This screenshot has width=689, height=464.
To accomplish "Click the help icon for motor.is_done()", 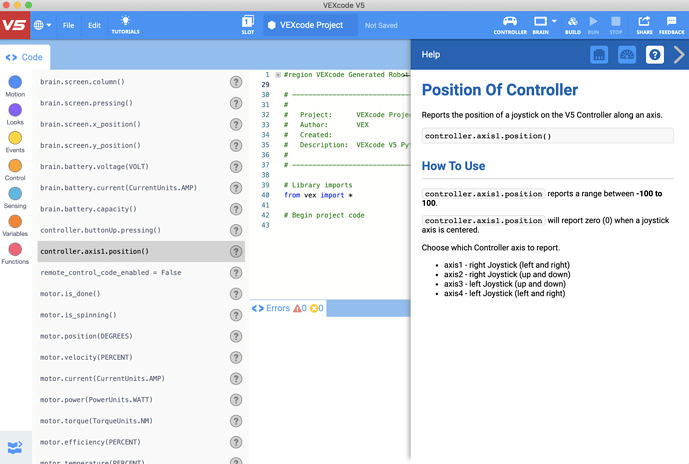I will point(236,294).
